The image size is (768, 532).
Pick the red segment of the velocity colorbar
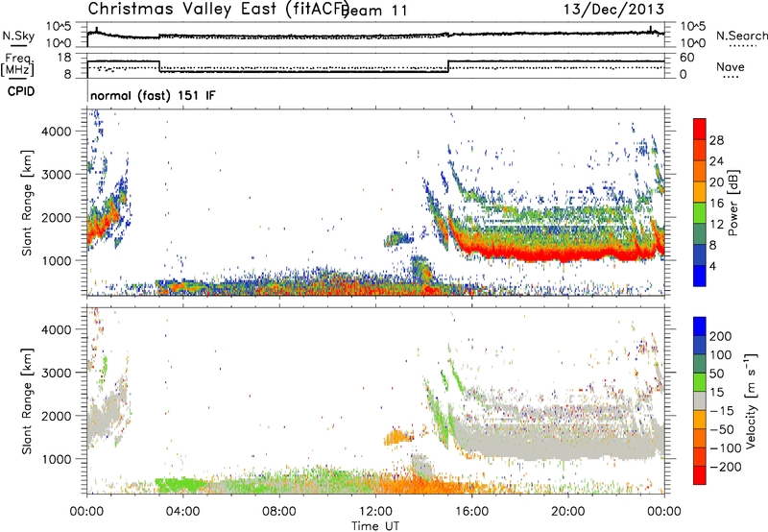700,475
